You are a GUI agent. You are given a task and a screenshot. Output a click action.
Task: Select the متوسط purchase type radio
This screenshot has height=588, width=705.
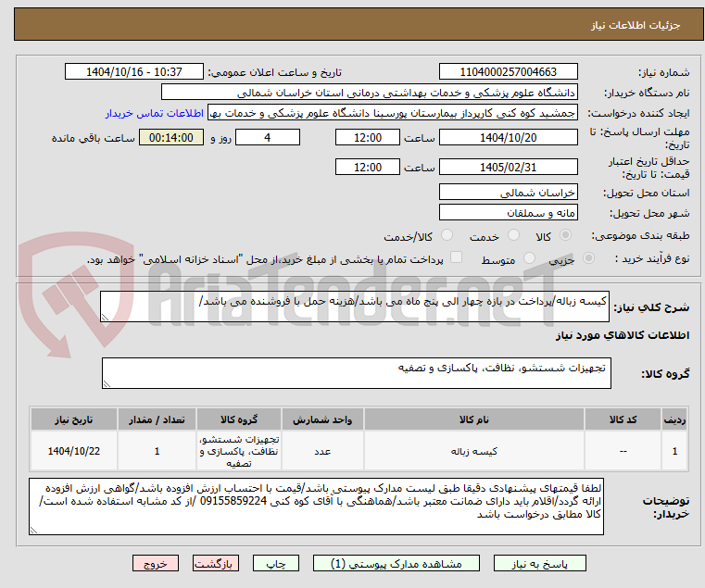(529, 258)
